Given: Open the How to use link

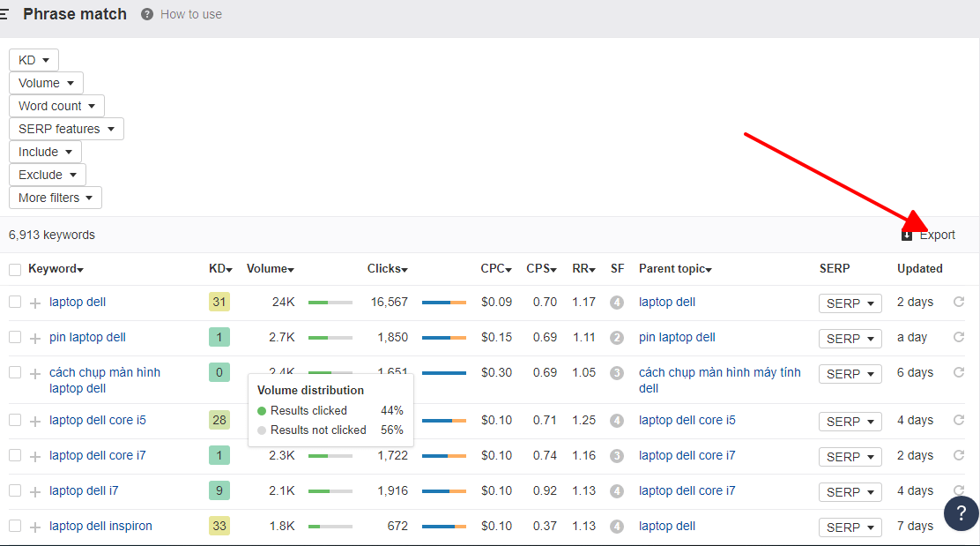Looking at the screenshot, I should tap(190, 14).
